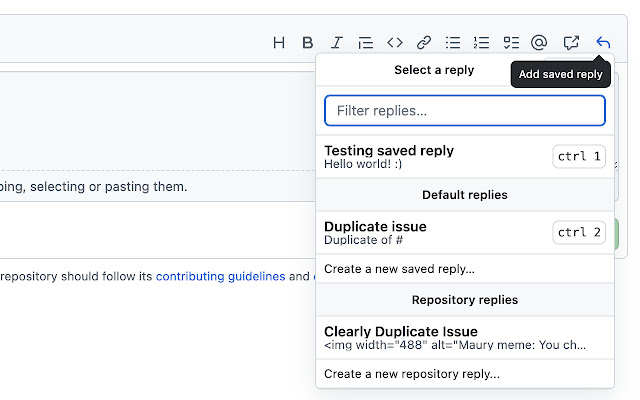This screenshot has width=640, height=400.
Task: Open the contributing guidelines link
Action: point(220,276)
